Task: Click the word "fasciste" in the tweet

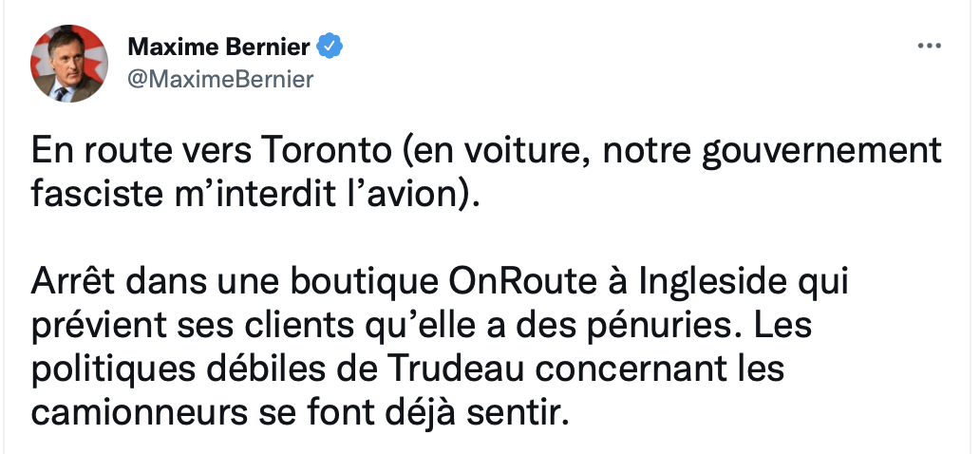Action: tap(94, 195)
